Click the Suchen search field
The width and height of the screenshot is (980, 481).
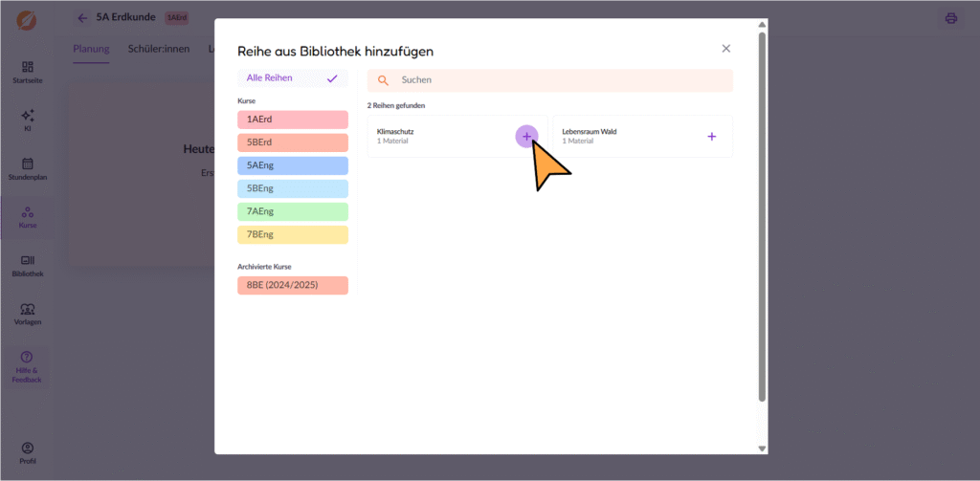[560, 80]
